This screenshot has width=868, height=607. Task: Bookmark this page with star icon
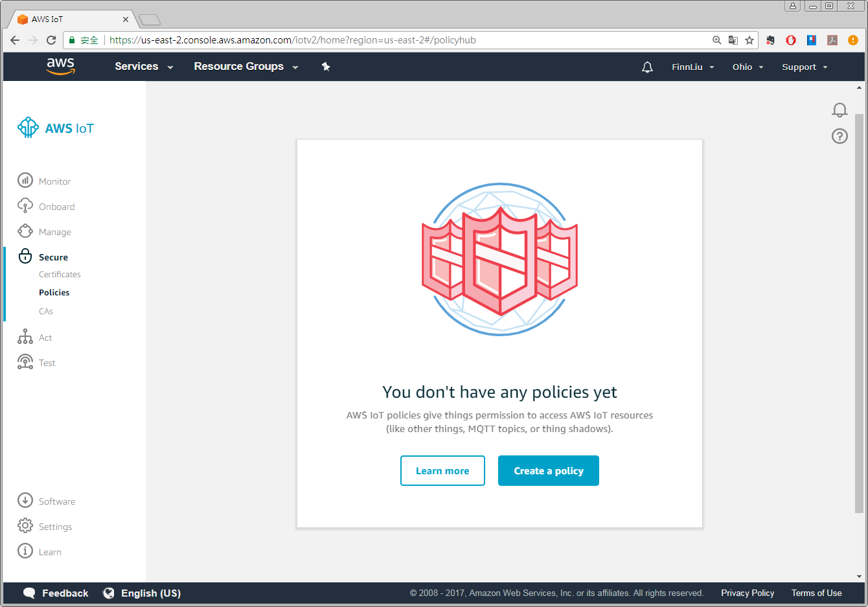tap(749, 40)
